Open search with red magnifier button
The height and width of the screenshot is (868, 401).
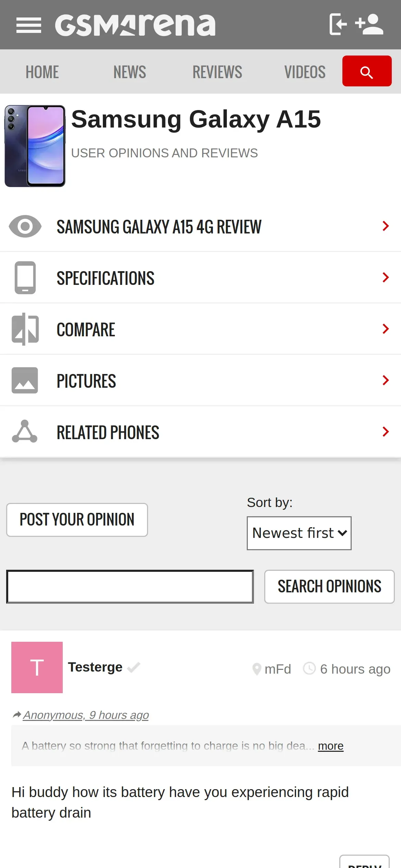click(367, 71)
